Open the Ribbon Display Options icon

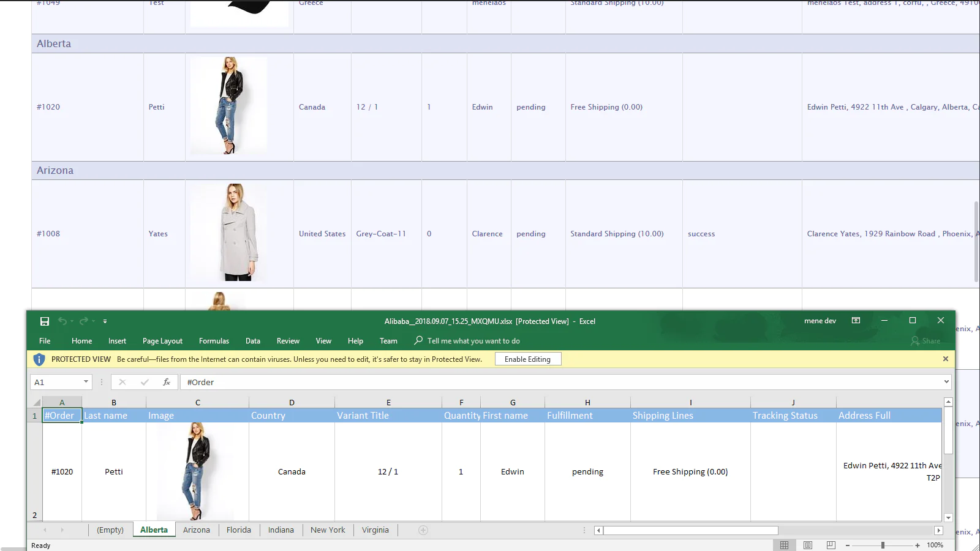[856, 321]
